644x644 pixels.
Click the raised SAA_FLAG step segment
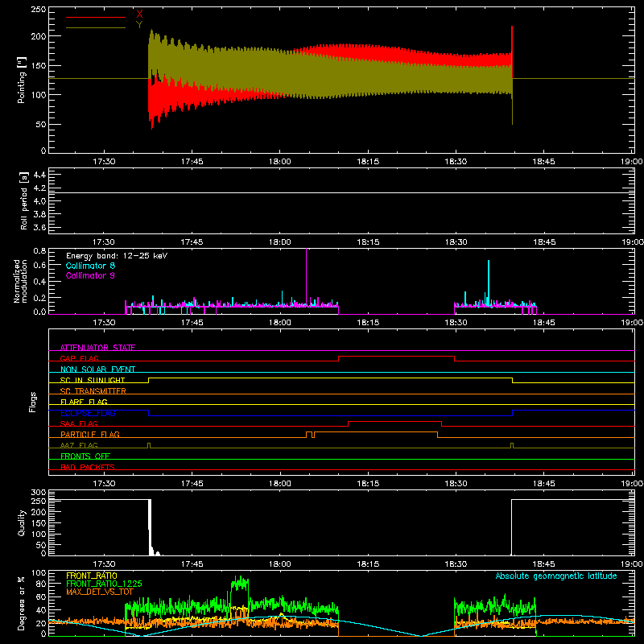(x=394, y=421)
